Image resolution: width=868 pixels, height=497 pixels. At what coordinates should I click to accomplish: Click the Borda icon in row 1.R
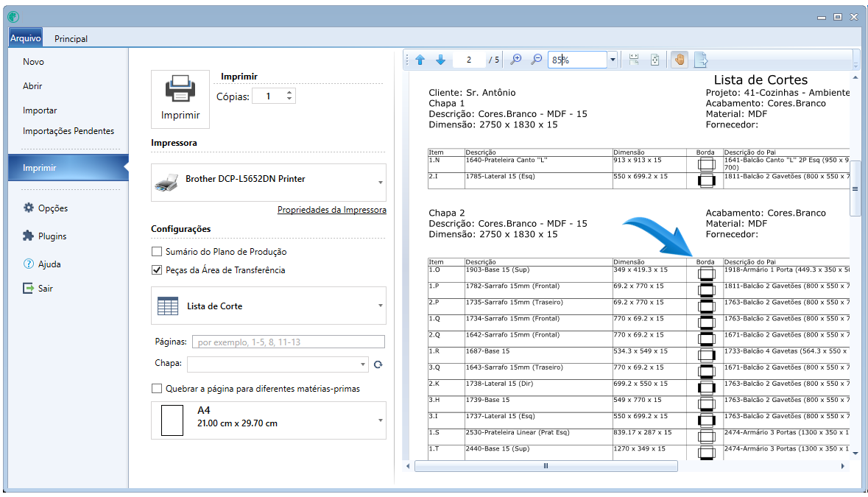point(706,355)
